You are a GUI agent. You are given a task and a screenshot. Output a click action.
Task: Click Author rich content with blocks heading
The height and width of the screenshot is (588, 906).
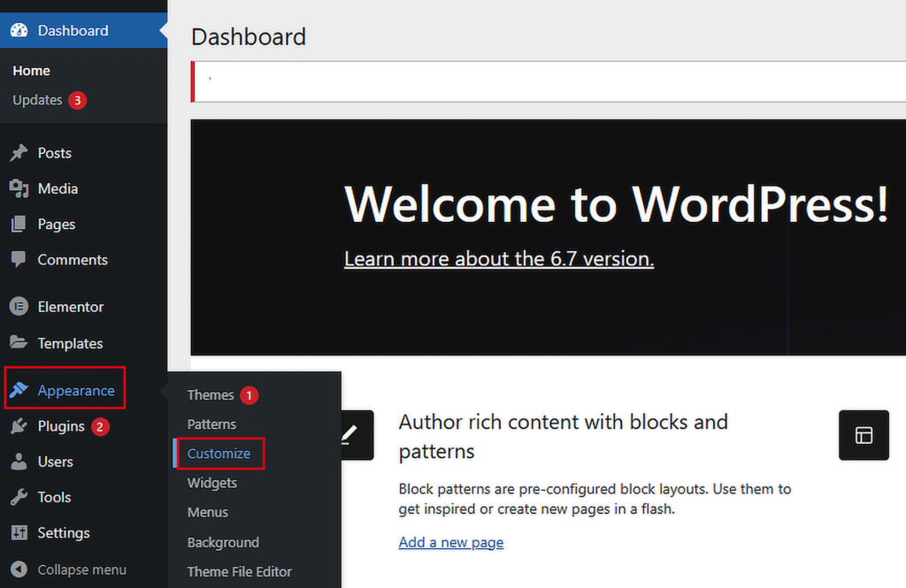coord(563,437)
